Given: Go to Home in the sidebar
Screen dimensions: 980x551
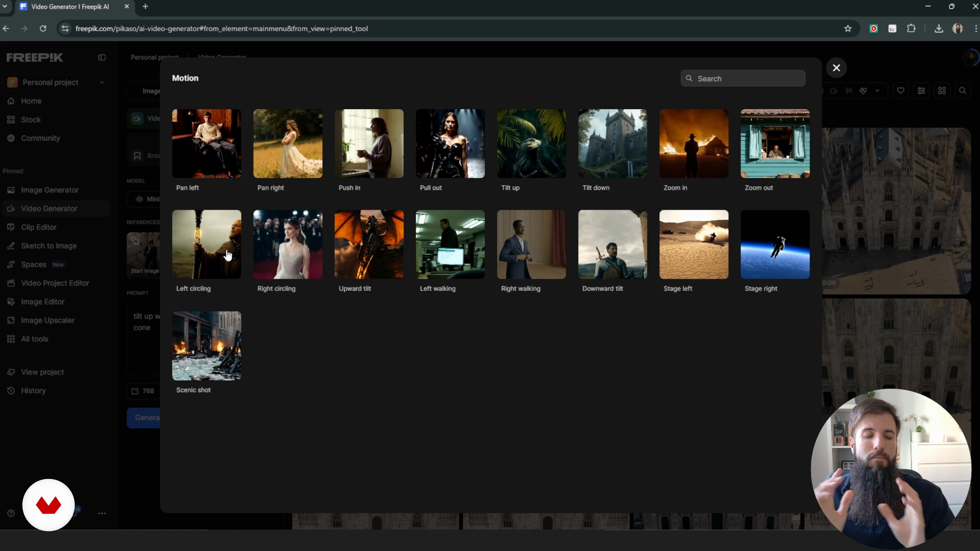Looking at the screenshot, I should click(x=56, y=101).
